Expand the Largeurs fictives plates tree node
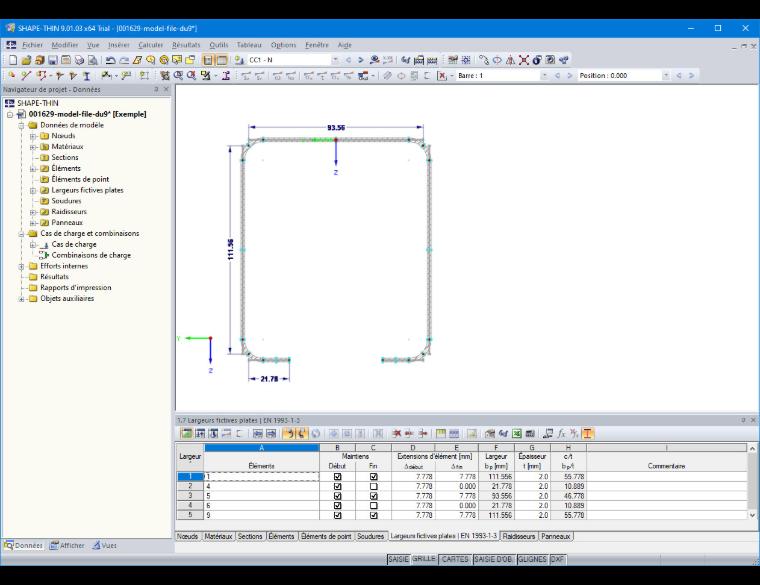 tap(32, 190)
